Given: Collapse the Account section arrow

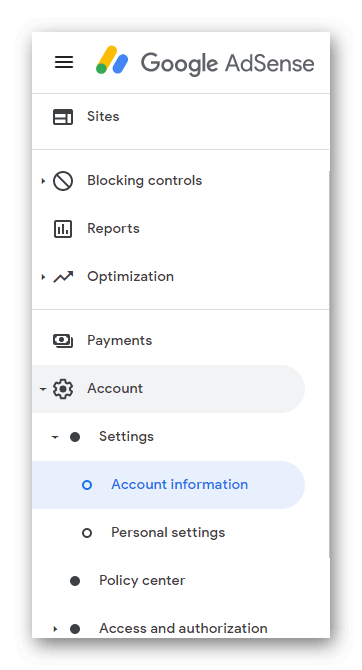Looking at the screenshot, I should 43,389.
